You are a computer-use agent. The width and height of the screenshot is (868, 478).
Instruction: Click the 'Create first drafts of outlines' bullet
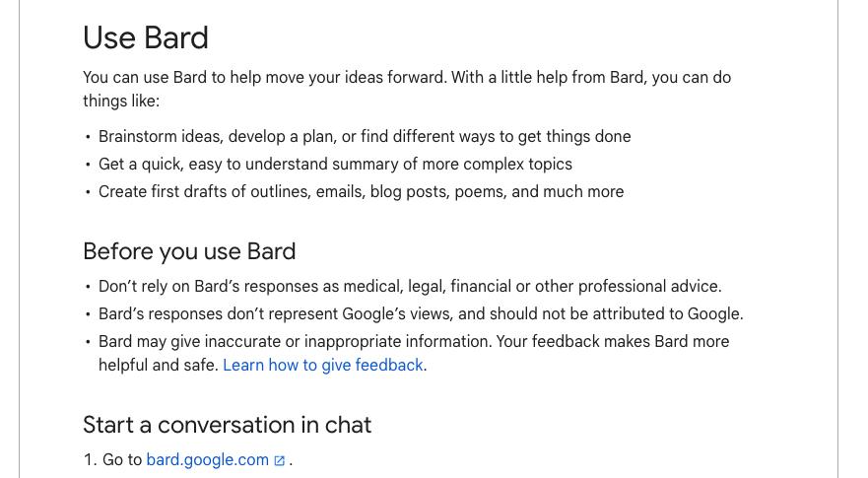tap(361, 191)
